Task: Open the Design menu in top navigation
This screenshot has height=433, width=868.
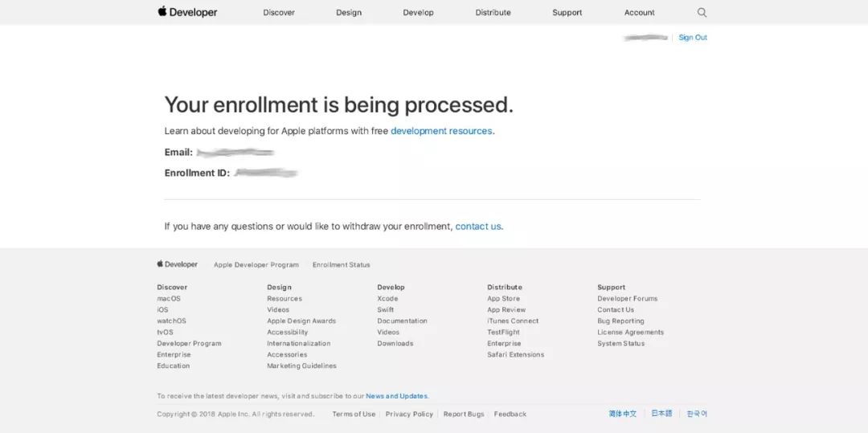Action: (349, 13)
